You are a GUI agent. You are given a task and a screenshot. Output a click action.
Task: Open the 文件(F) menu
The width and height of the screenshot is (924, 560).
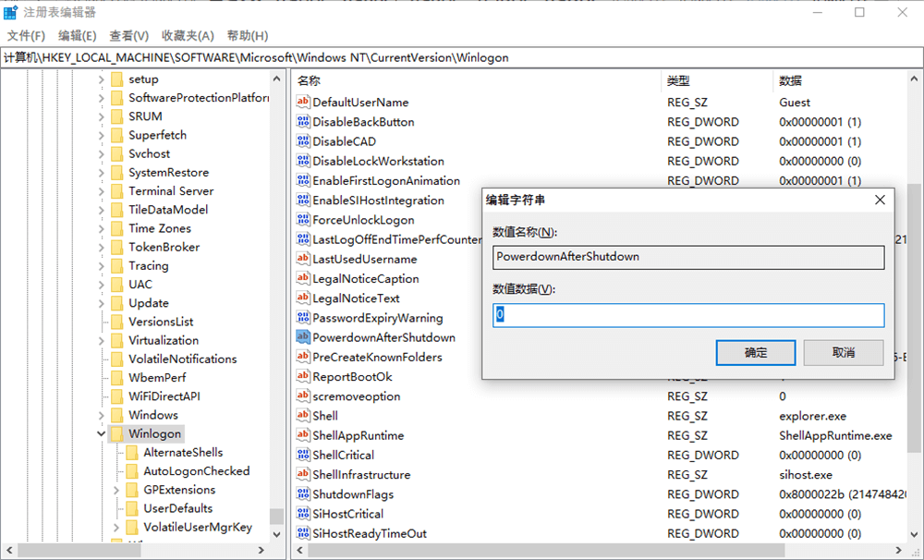coord(26,36)
